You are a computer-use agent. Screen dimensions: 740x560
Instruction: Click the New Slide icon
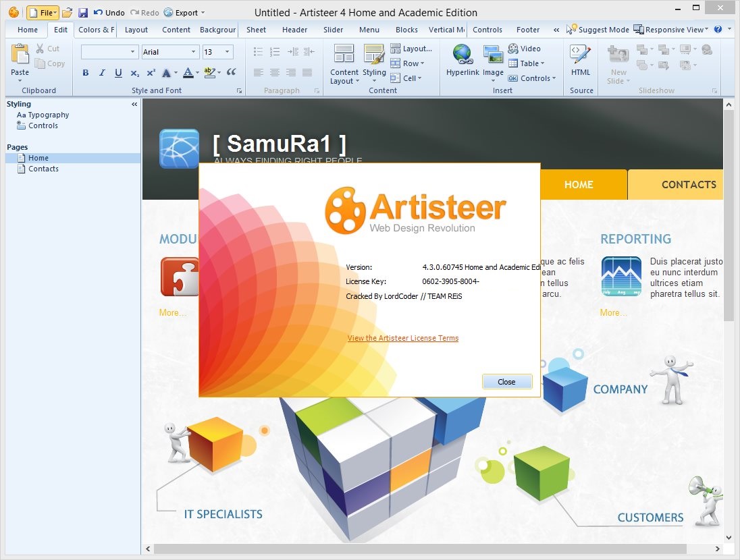tap(618, 55)
